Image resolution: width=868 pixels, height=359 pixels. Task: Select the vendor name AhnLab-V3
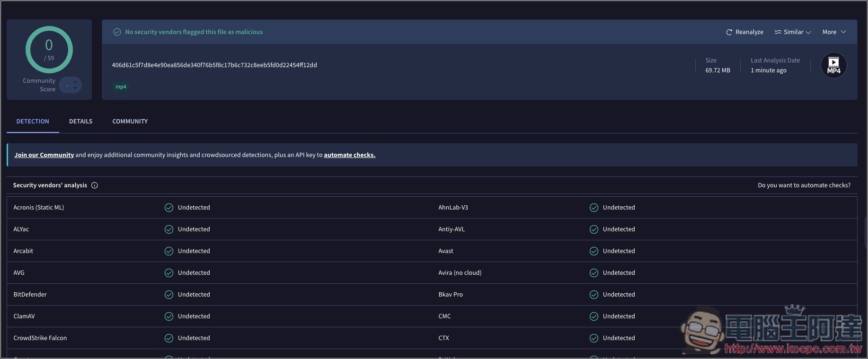click(453, 208)
